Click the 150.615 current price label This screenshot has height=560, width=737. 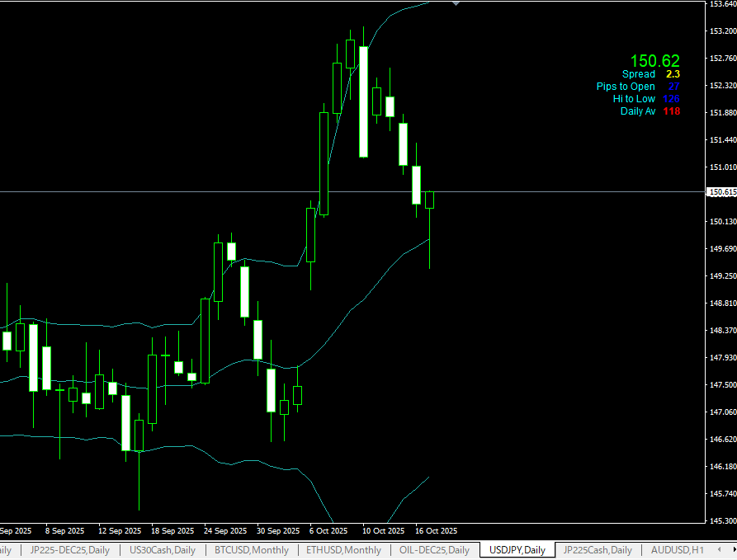(x=722, y=192)
